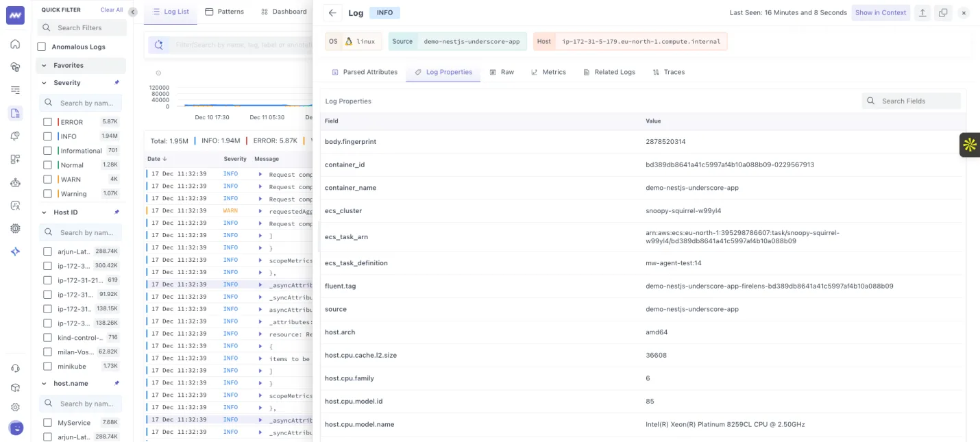This screenshot has width=980, height=442.
Task: Check the INFO severity filter
Action: [47, 136]
